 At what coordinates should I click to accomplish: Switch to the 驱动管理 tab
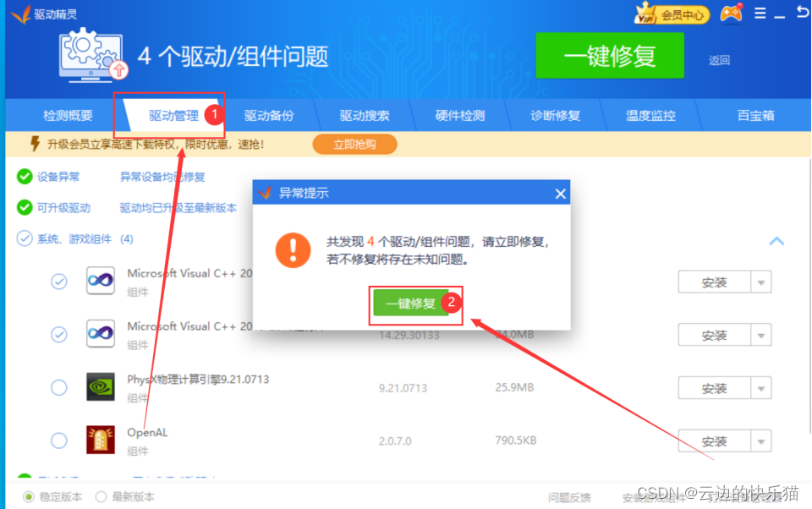pos(173,116)
